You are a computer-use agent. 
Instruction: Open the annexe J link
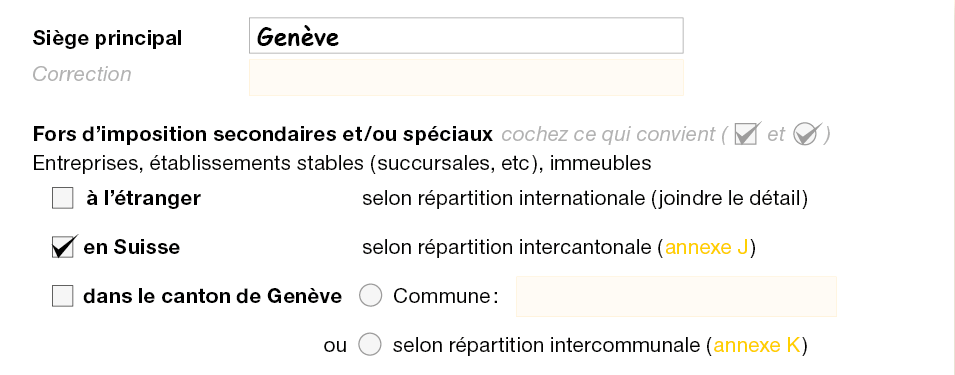[707, 248]
